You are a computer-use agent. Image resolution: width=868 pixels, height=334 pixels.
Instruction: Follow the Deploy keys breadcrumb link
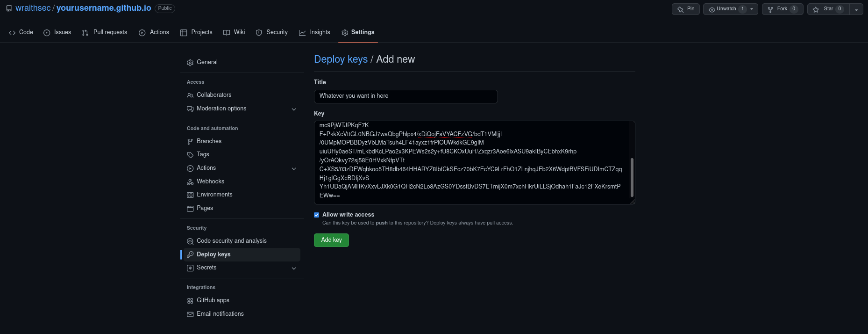tap(341, 59)
